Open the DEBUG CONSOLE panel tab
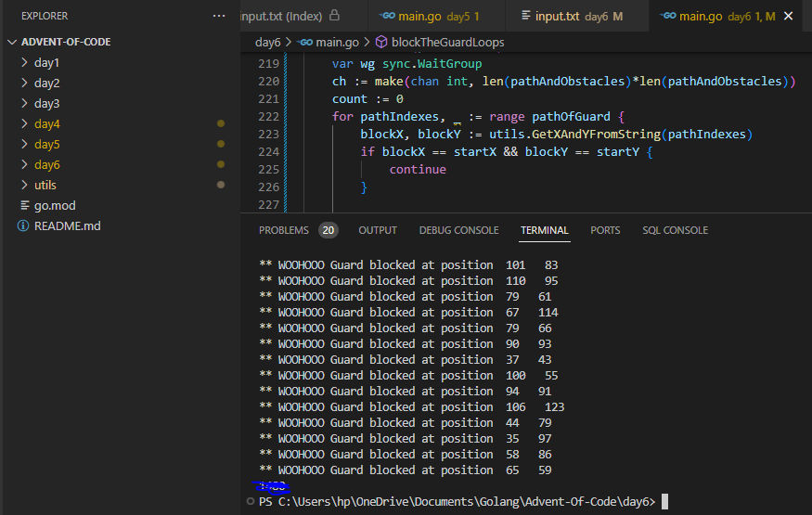This screenshot has height=515, width=812. (458, 230)
